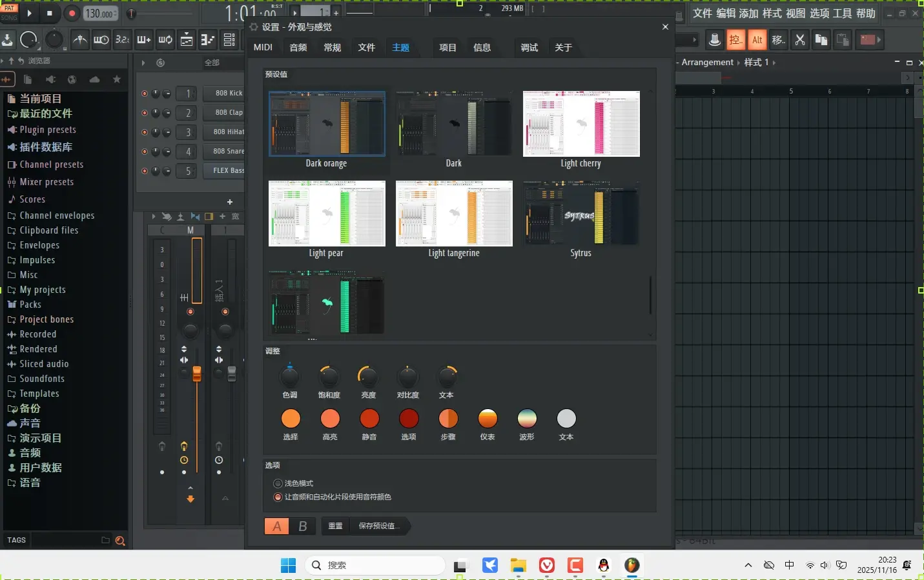Start playback with the transport play button

click(30, 13)
